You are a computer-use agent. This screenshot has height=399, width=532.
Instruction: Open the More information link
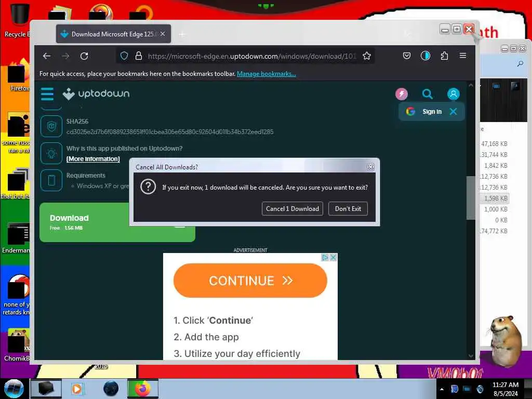pos(93,159)
